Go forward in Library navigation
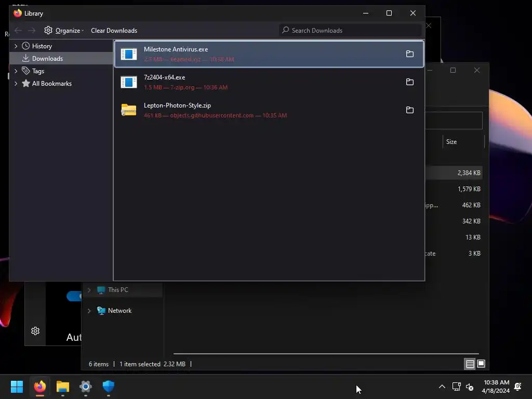The image size is (532, 399). [32, 31]
